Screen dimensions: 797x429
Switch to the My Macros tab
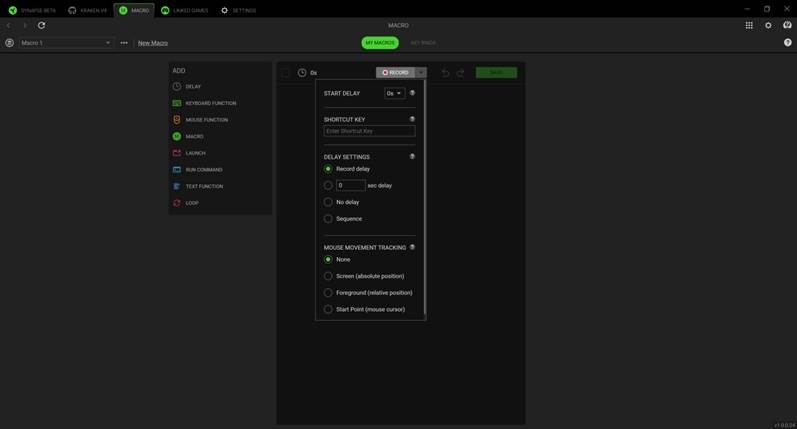pyautogui.click(x=380, y=43)
